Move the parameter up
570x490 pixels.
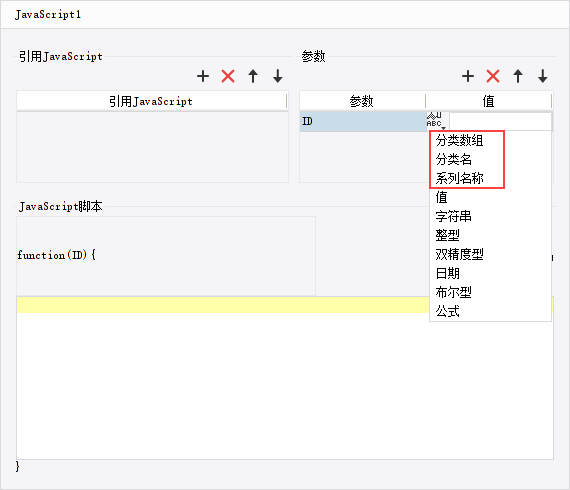point(518,76)
